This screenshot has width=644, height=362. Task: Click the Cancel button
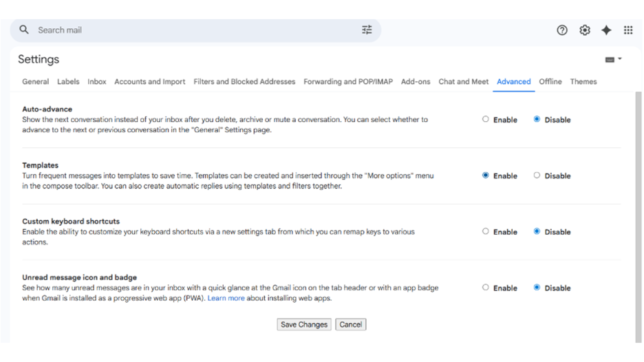[351, 324]
